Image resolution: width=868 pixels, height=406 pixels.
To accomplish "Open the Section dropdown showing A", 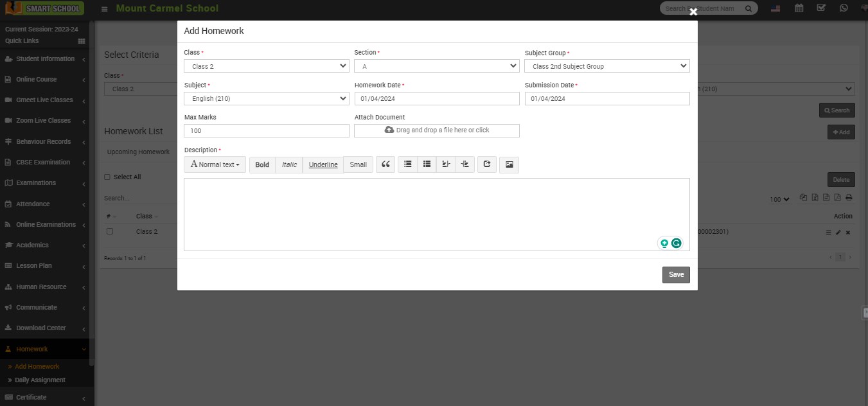I will 436,66.
